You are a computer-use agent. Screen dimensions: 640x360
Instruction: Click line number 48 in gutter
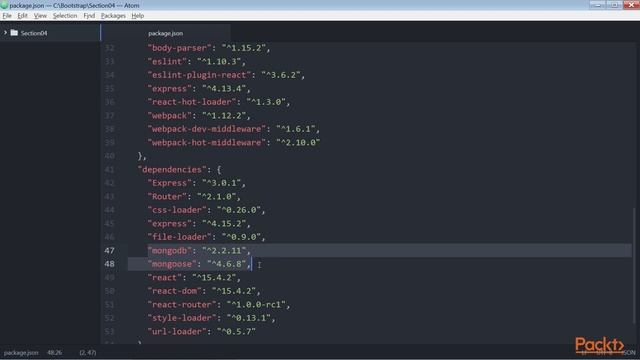coord(109,264)
